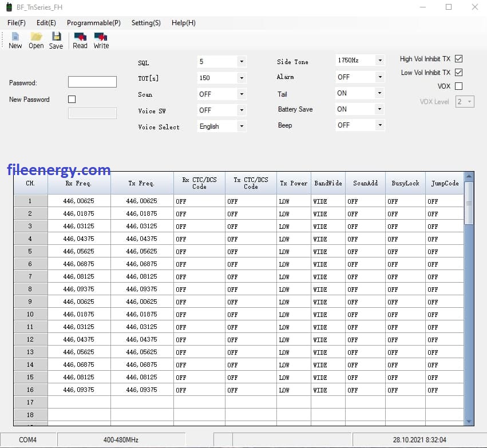This screenshot has height=448, width=487.
Task: Click the Rx CTC/DCS Code column header
Action: [x=199, y=183]
